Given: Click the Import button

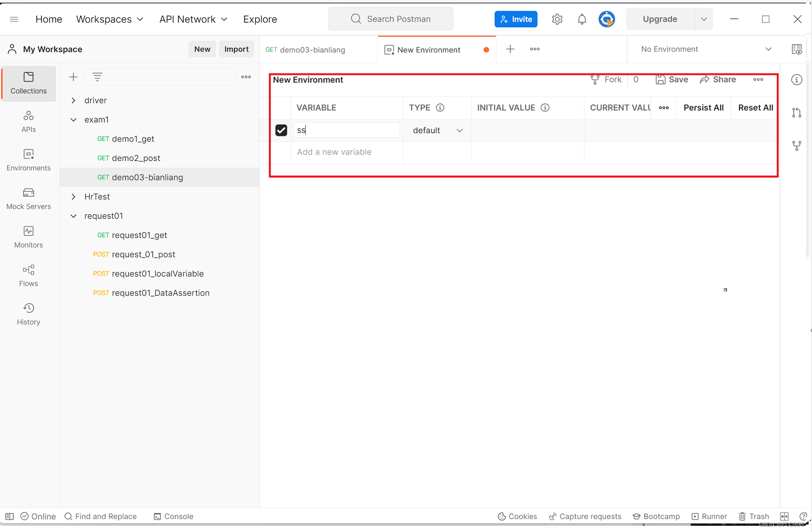Looking at the screenshot, I should (237, 49).
